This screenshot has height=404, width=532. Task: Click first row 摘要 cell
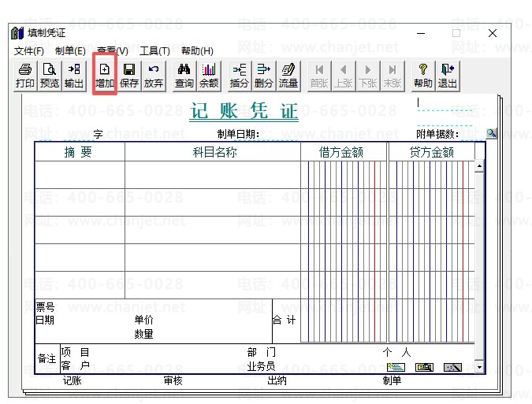(x=80, y=175)
